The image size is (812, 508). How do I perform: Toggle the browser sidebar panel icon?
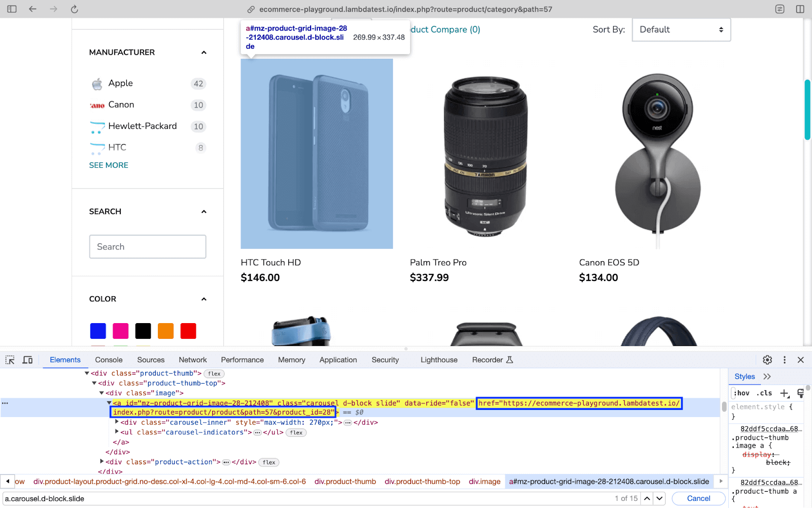click(x=12, y=9)
